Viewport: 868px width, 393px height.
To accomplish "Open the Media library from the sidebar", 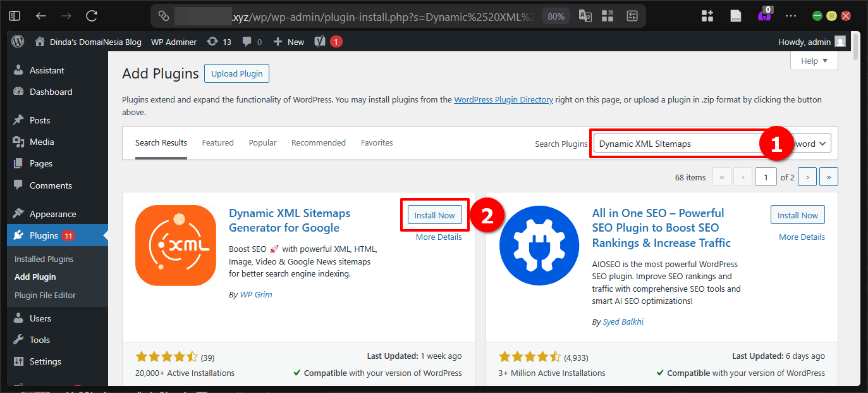I will pyautogui.click(x=40, y=141).
